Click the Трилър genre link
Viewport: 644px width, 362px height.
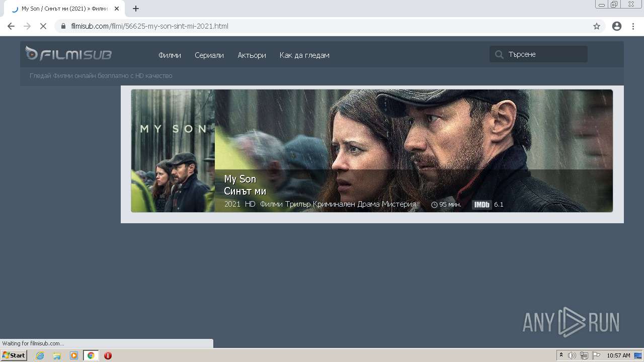(x=298, y=204)
